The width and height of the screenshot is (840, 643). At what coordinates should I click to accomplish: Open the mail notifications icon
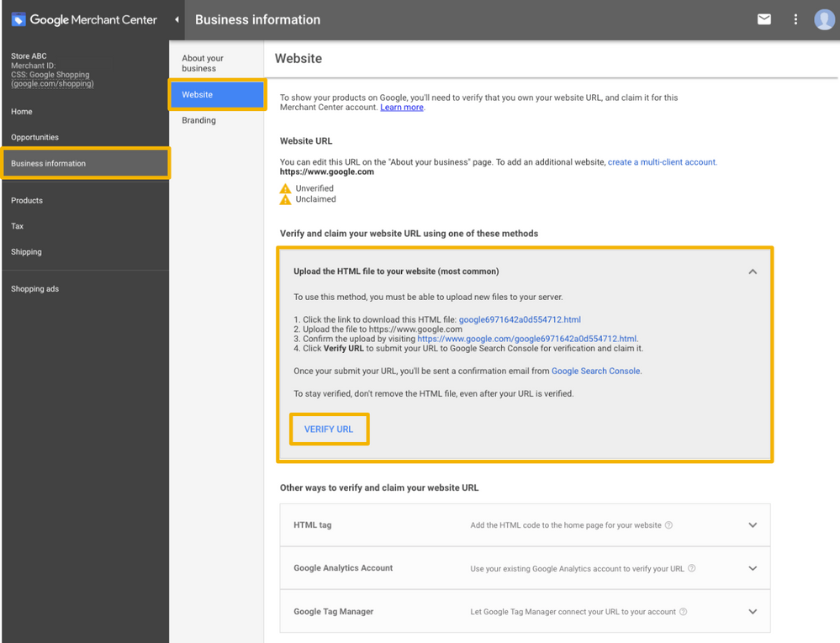coord(764,20)
